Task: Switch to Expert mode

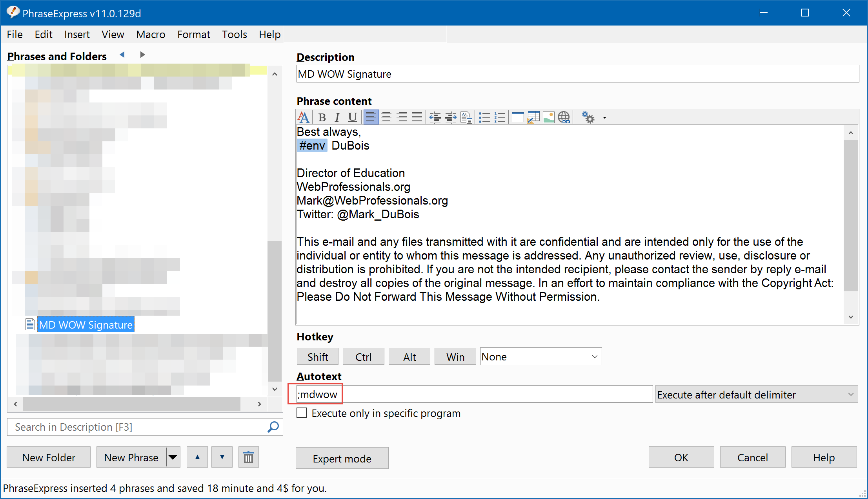Action: tap(342, 458)
